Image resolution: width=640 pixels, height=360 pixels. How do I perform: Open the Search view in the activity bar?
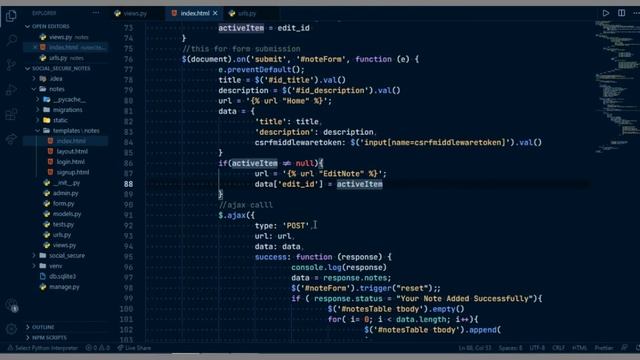11,40
